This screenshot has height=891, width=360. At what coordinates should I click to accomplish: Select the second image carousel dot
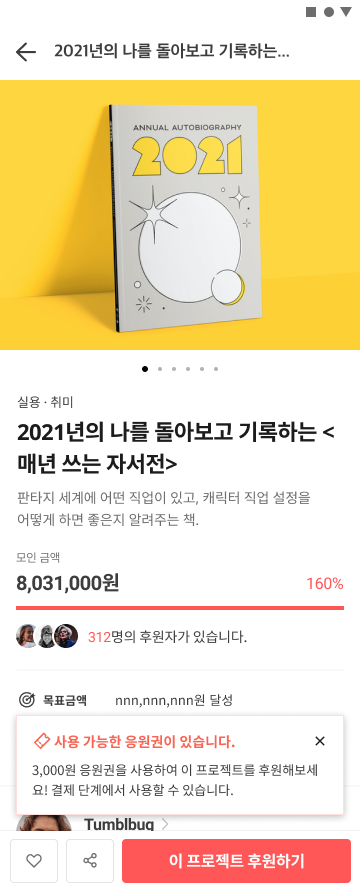pos(160,369)
